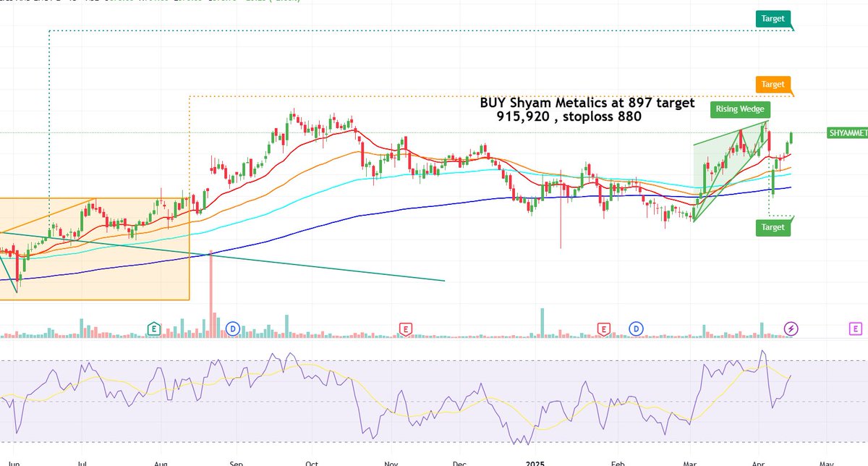Click the Sep label on time axis
Image resolution: width=868 pixels, height=466 pixels.
(x=235, y=462)
